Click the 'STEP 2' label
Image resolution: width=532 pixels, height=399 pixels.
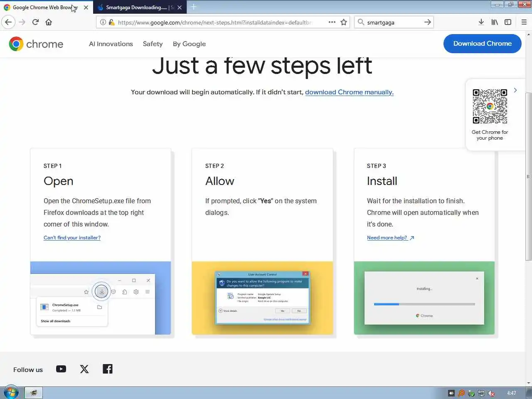click(214, 166)
